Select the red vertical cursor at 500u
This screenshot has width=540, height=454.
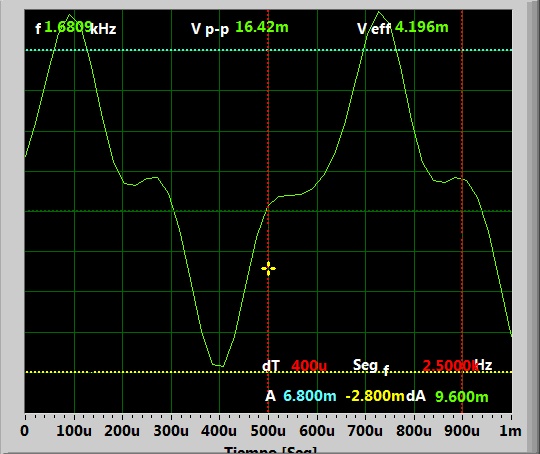point(268,211)
